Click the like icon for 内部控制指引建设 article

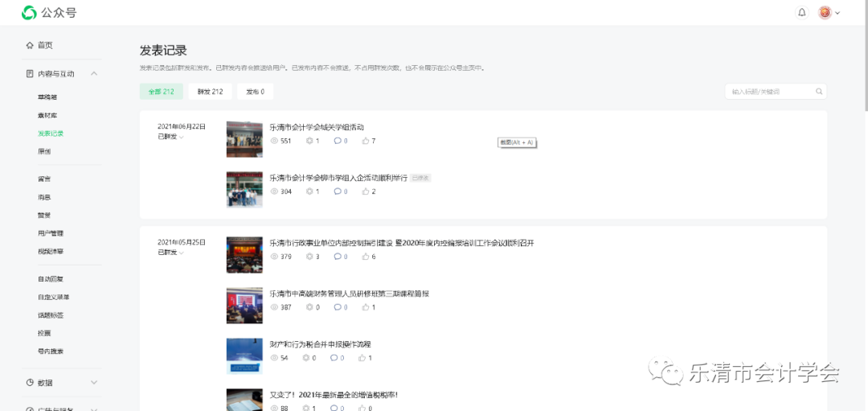click(366, 257)
